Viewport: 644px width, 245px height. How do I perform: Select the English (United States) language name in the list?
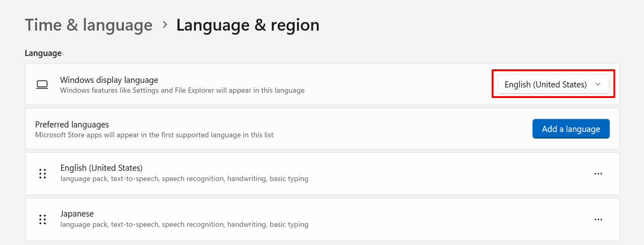[101, 168]
